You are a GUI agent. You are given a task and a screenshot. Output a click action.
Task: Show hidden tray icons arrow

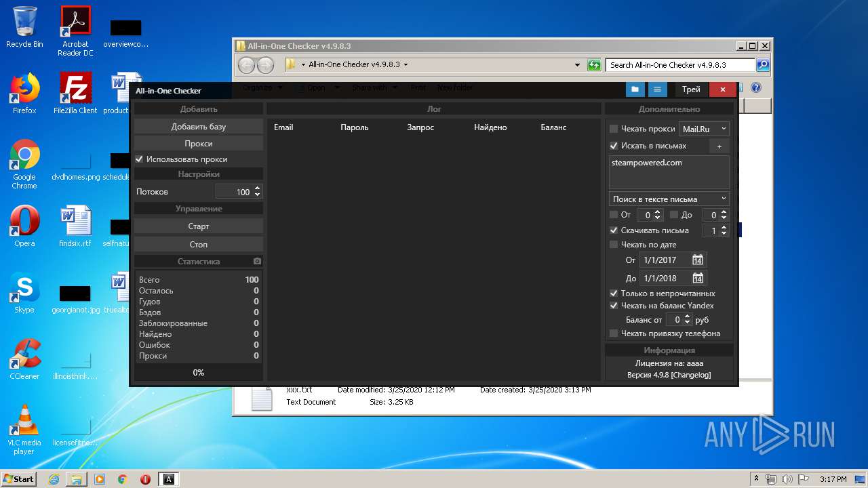point(756,479)
